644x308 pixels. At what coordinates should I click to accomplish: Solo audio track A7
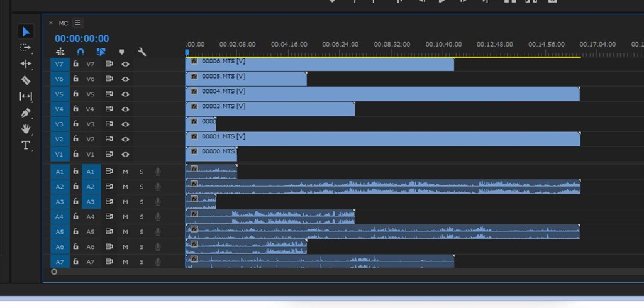(142, 261)
